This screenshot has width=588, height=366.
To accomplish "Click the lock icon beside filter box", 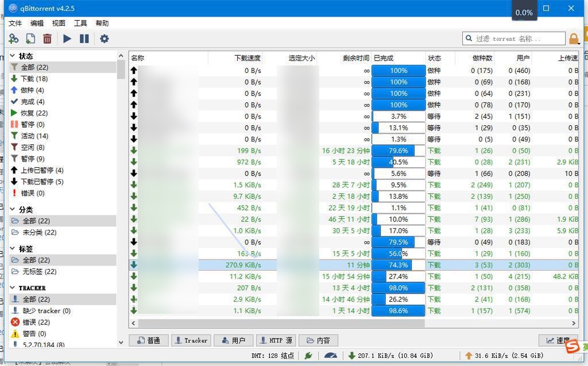I will pos(574,38).
